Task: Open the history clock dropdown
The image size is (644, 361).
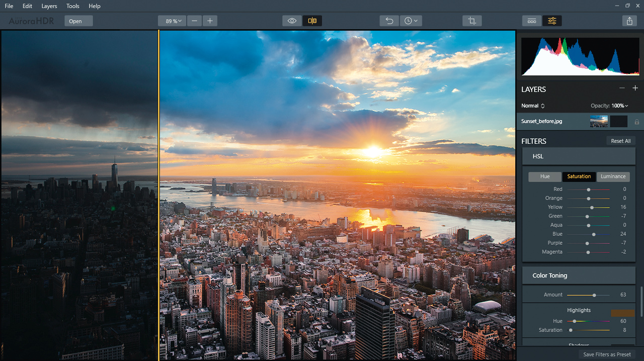Action: 411,21
